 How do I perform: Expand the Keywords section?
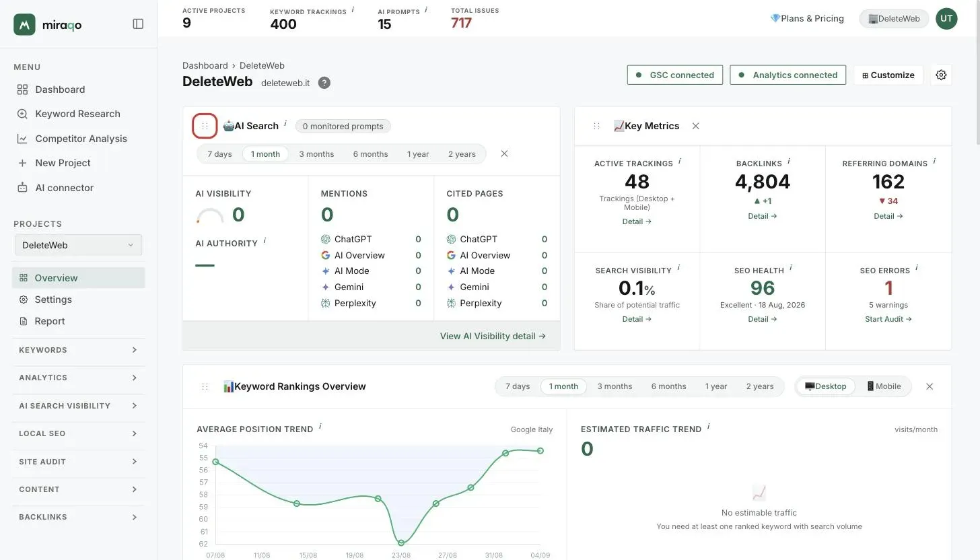pyautogui.click(x=79, y=350)
